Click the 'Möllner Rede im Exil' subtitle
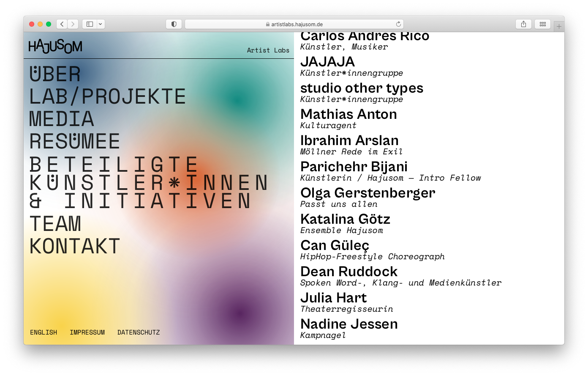The width and height of the screenshot is (588, 376). 351,151
